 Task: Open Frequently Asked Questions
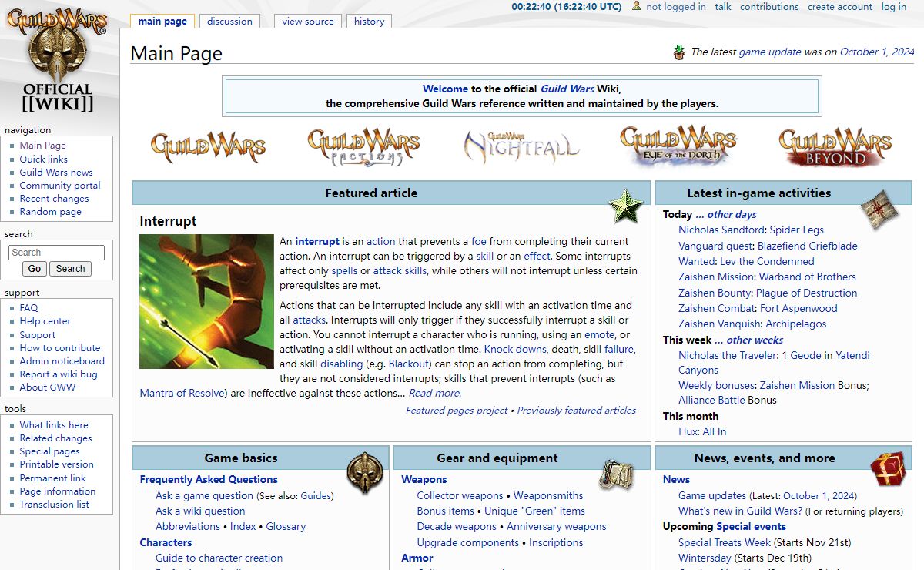(209, 479)
